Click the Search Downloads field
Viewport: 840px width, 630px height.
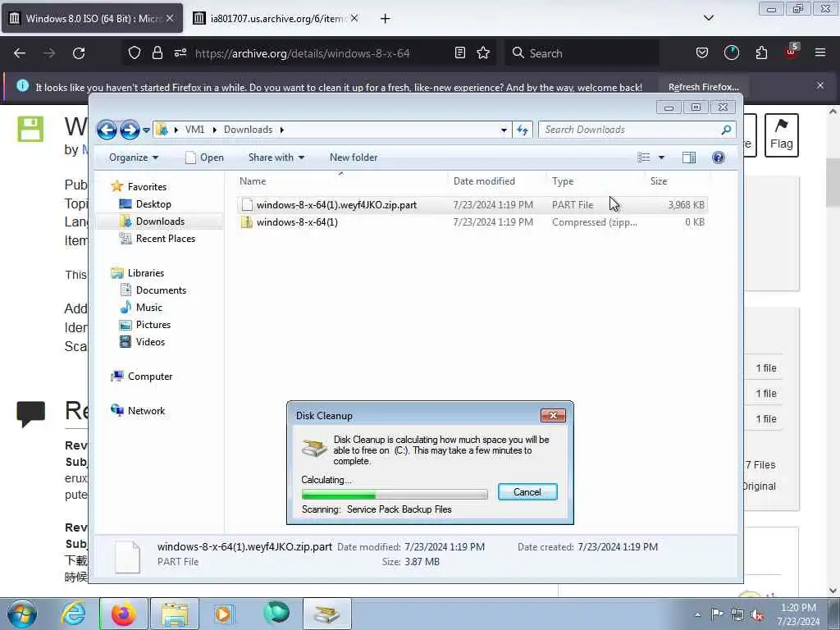pos(637,130)
